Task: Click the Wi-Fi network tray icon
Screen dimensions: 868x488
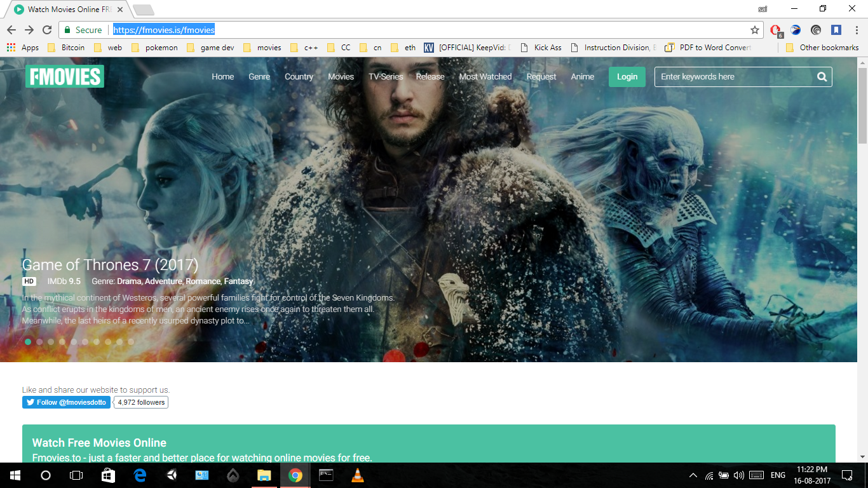Action: click(x=709, y=475)
